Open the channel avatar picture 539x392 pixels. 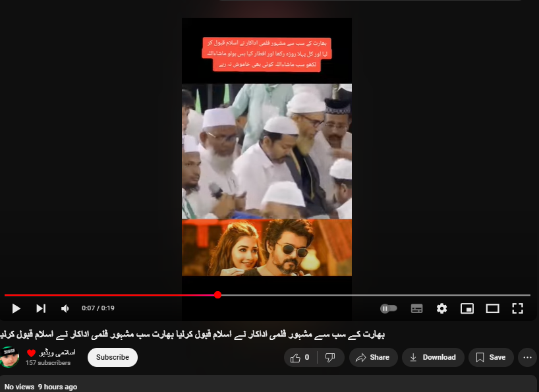[x=10, y=357]
